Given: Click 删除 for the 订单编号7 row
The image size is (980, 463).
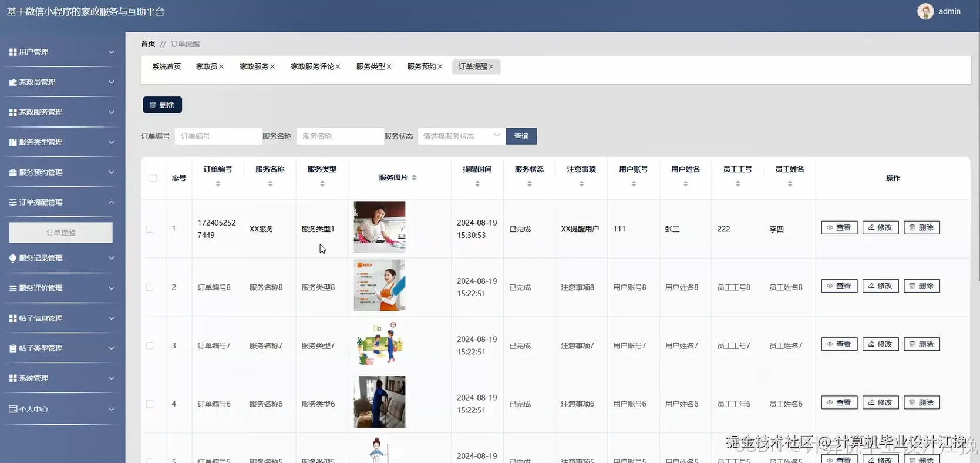Looking at the screenshot, I should (x=921, y=344).
